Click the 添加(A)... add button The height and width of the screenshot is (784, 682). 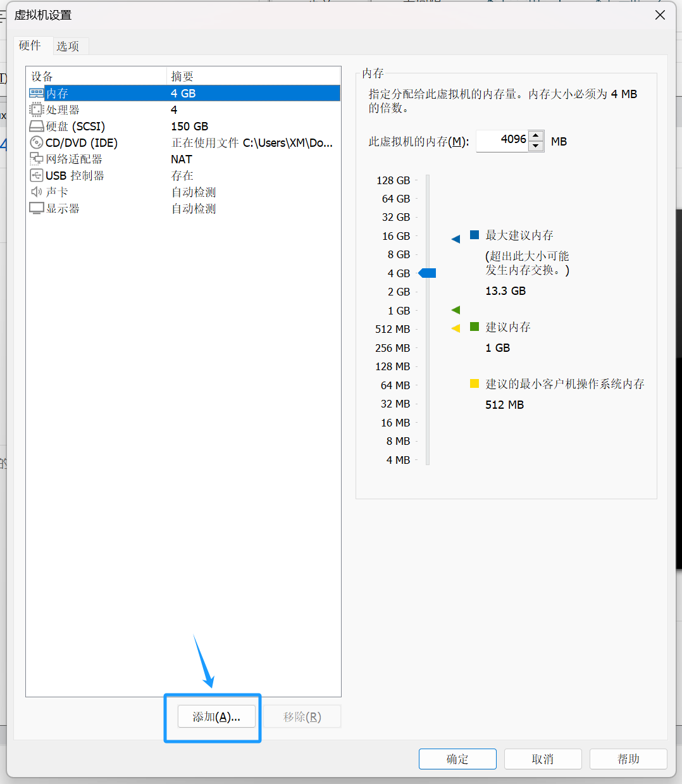click(216, 717)
